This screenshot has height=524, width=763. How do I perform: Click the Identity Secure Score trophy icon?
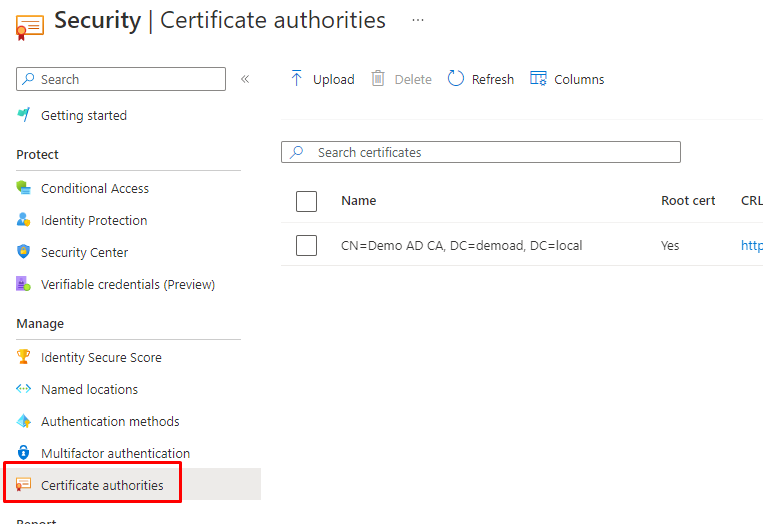tap(24, 357)
